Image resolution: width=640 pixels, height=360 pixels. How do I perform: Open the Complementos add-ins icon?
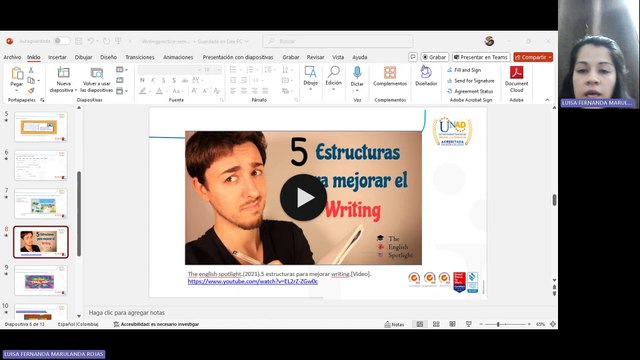pos(390,73)
